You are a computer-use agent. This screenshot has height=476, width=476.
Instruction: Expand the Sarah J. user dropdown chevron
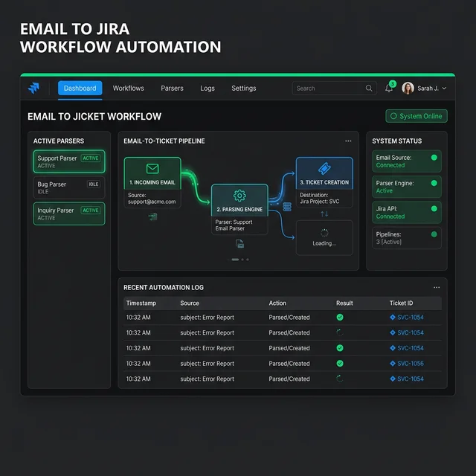[x=444, y=89]
